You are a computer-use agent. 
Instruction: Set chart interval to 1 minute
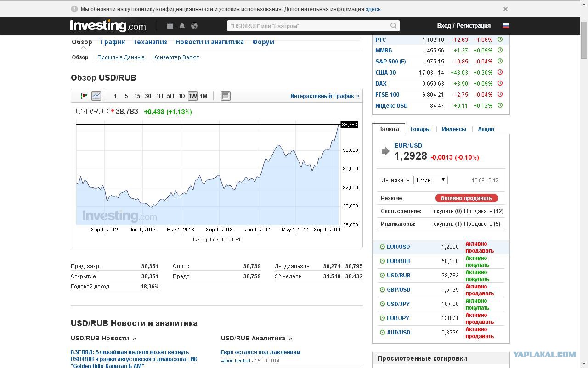point(115,96)
